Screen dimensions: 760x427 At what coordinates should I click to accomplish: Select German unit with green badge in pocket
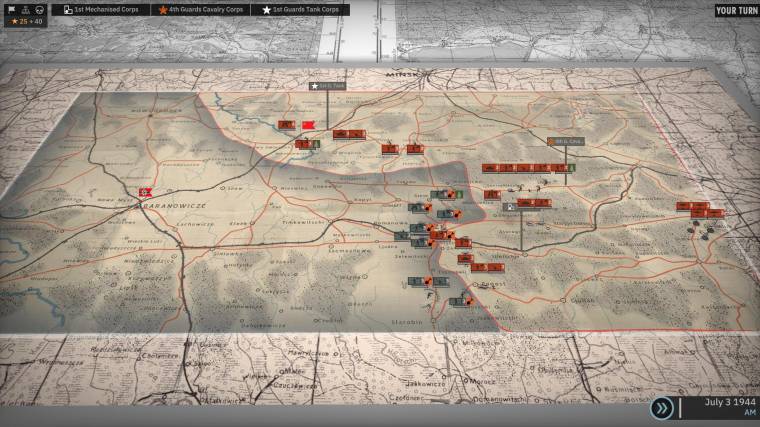[x=447, y=194]
